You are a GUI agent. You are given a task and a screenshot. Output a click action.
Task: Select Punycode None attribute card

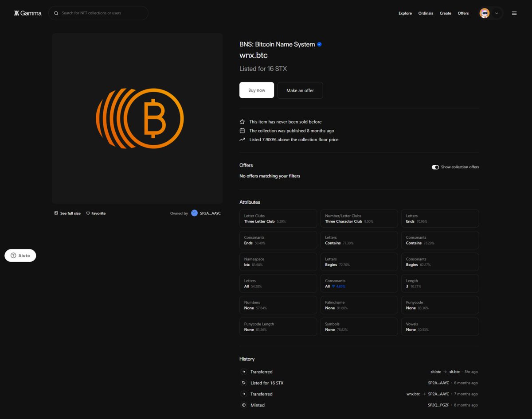[x=440, y=305]
